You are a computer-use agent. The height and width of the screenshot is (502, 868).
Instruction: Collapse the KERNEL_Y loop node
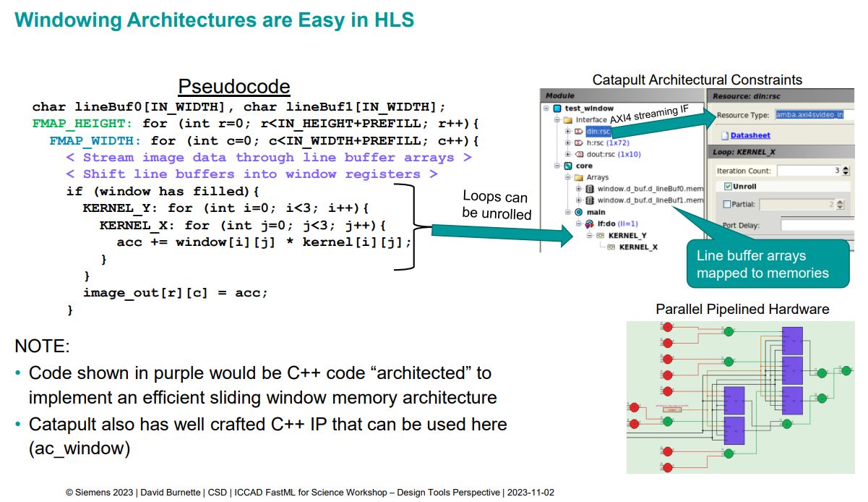[589, 236]
